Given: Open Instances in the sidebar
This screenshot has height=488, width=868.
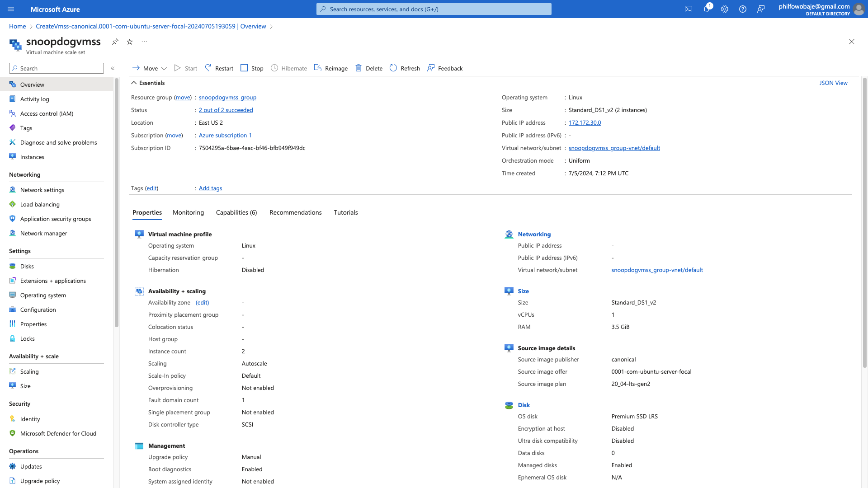Looking at the screenshot, I should pyautogui.click(x=32, y=157).
